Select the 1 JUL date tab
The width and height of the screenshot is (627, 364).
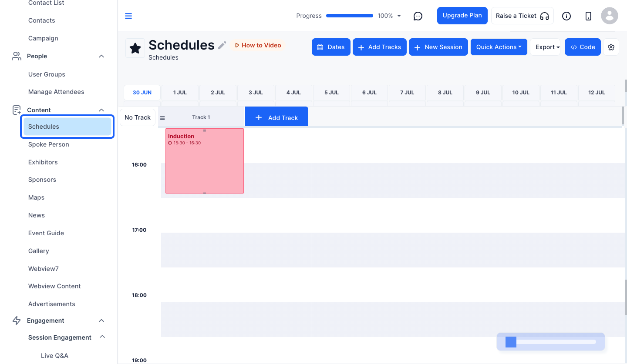pyautogui.click(x=180, y=93)
